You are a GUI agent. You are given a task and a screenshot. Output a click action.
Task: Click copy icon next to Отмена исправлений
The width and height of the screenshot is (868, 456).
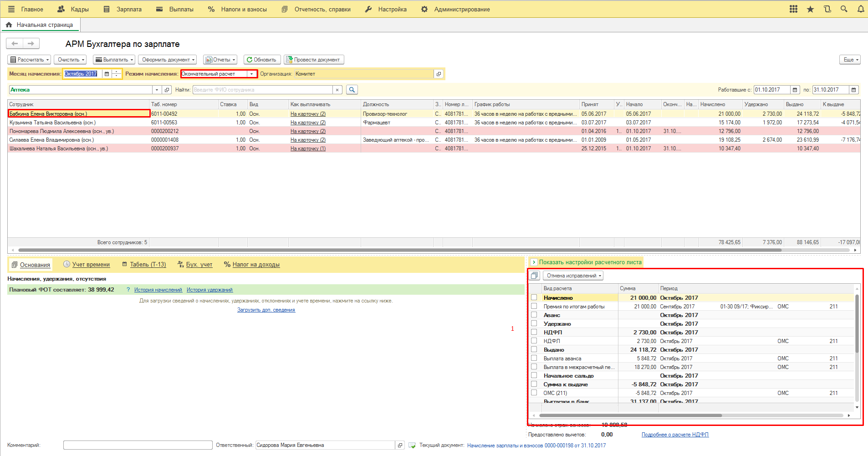click(535, 276)
